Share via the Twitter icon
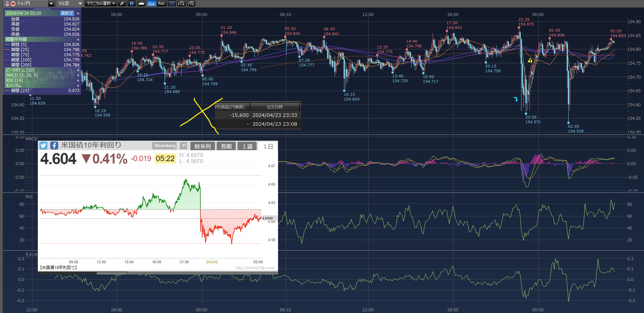The image size is (644, 313). coord(43,146)
